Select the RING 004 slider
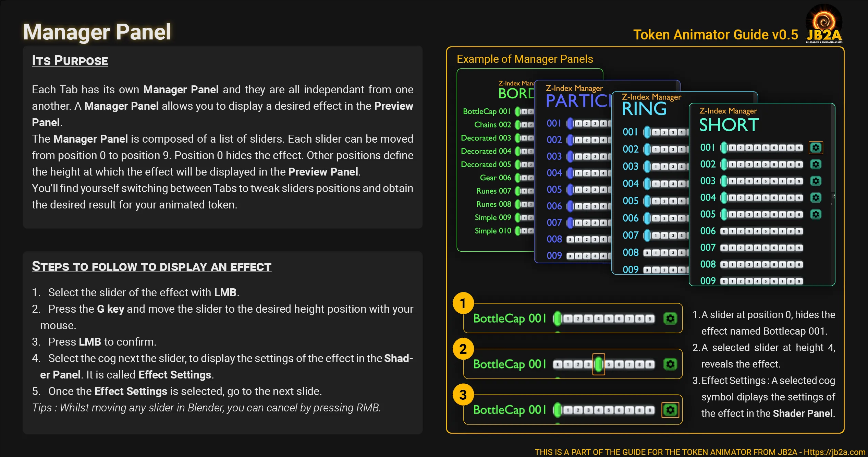This screenshot has height=457, width=868. tap(665, 184)
